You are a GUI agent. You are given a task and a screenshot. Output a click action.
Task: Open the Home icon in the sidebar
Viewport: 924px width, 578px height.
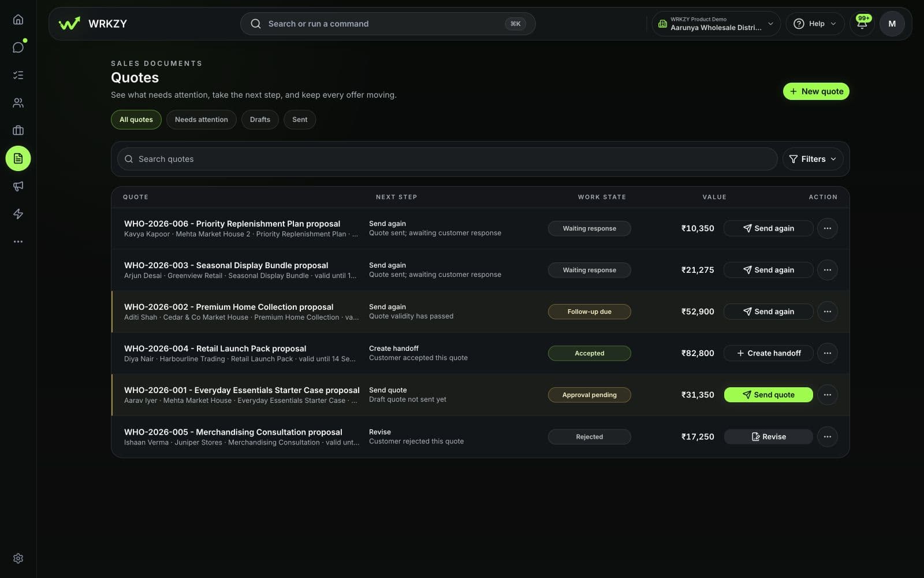[x=18, y=20]
